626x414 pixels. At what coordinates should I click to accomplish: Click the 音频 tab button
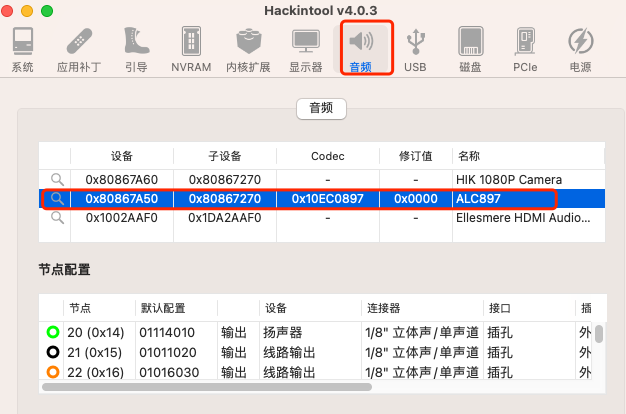click(321, 109)
